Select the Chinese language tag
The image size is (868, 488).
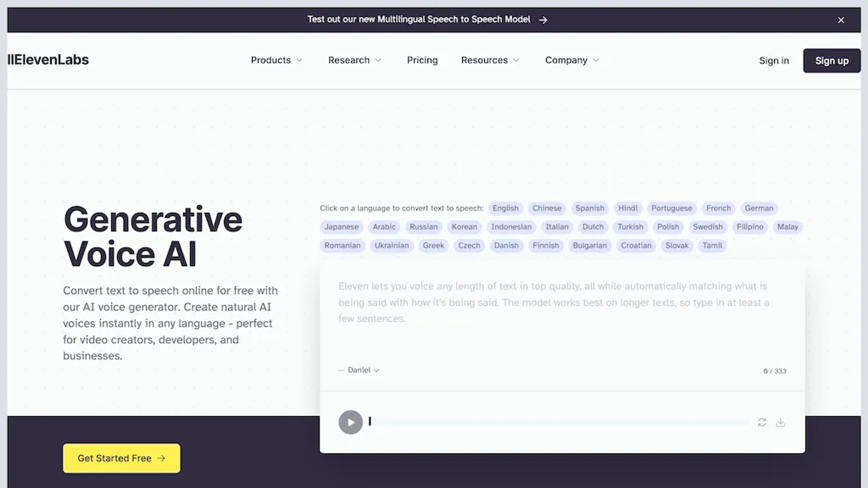point(547,208)
